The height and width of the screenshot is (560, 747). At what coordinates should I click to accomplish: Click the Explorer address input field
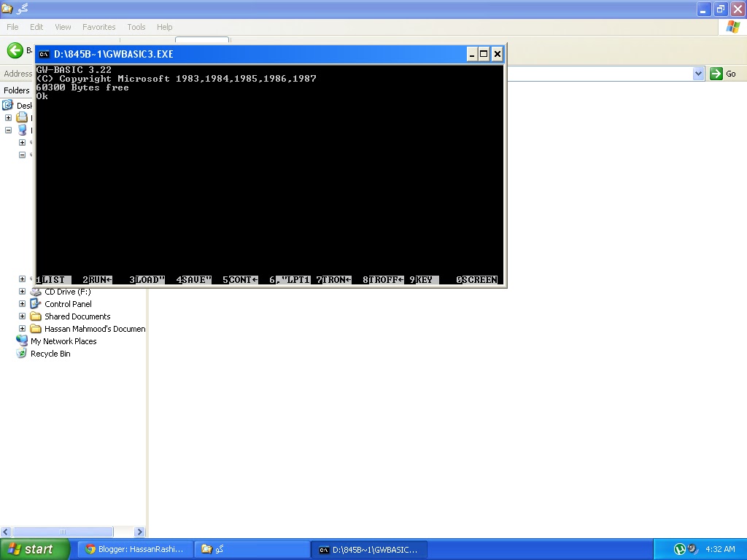click(x=600, y=74)
